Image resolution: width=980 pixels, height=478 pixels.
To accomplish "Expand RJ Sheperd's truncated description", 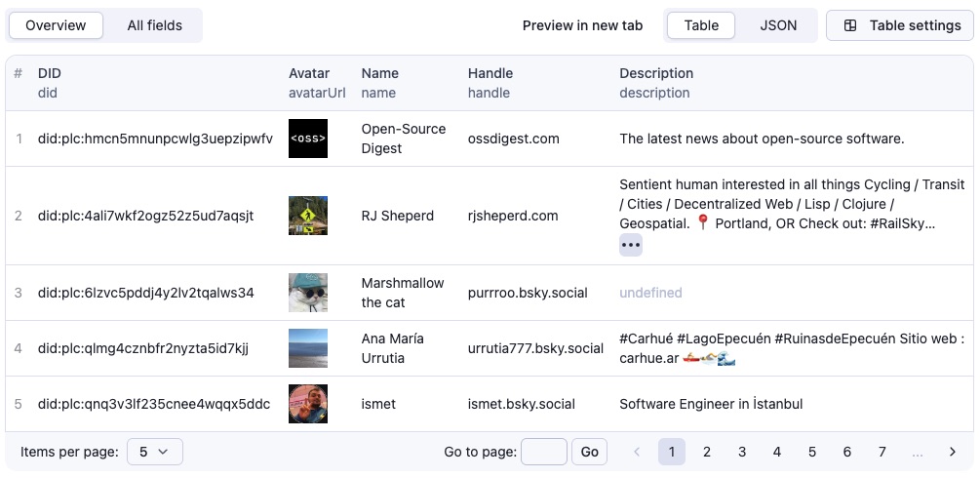I will (631, 245).
